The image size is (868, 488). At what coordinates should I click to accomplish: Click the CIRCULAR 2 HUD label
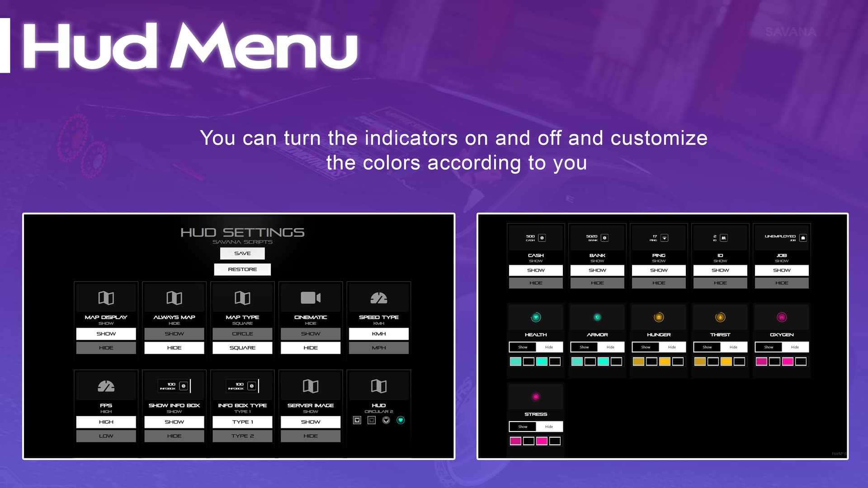(379, 412)
